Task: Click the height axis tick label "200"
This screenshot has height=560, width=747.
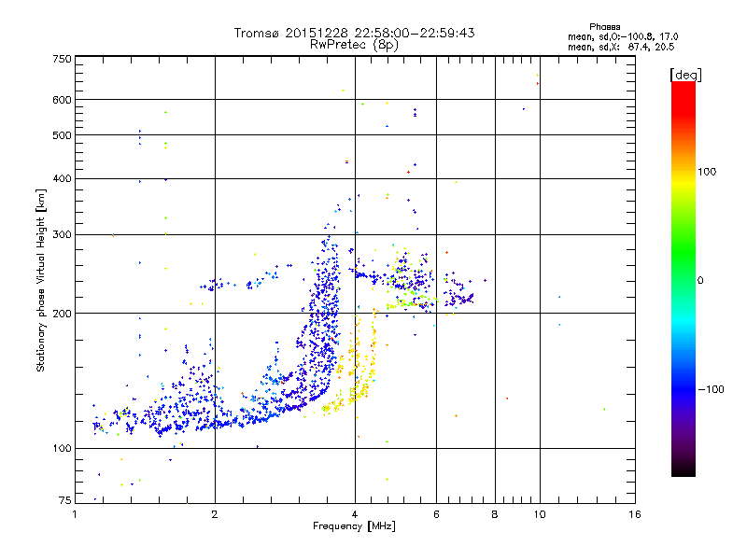Action: tap(62, 314)
